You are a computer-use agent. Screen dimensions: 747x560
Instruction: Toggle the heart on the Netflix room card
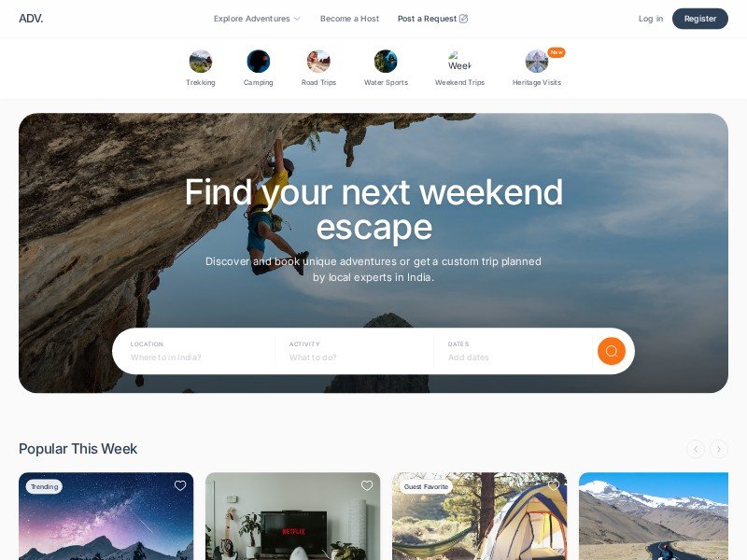[367, 485]
